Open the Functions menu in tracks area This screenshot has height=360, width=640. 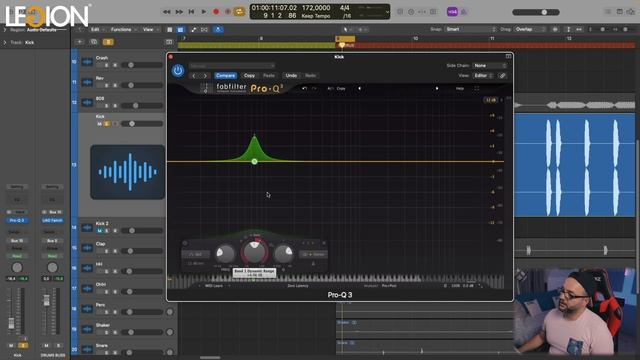point(123,29)
